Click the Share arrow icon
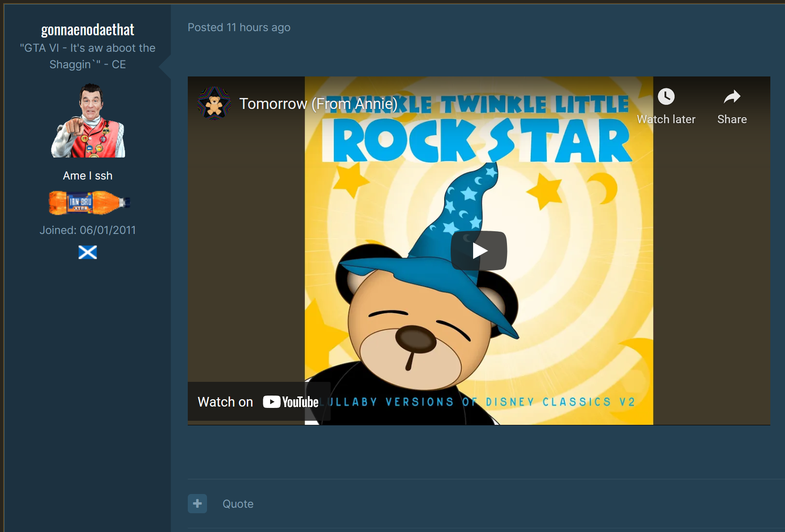 pyautogui.click(x=732, y=97)
